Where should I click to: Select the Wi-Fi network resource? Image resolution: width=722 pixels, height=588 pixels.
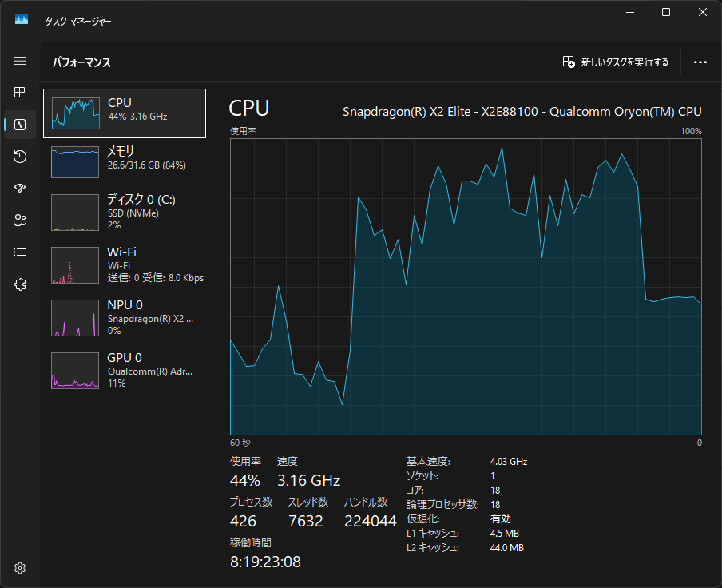(x=125, y=264)
